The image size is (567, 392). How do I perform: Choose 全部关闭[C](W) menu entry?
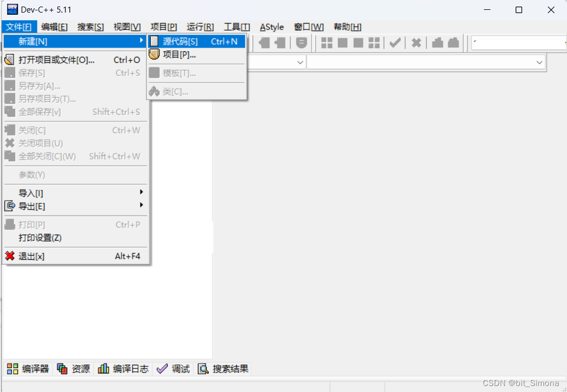(x=75, y=156)
